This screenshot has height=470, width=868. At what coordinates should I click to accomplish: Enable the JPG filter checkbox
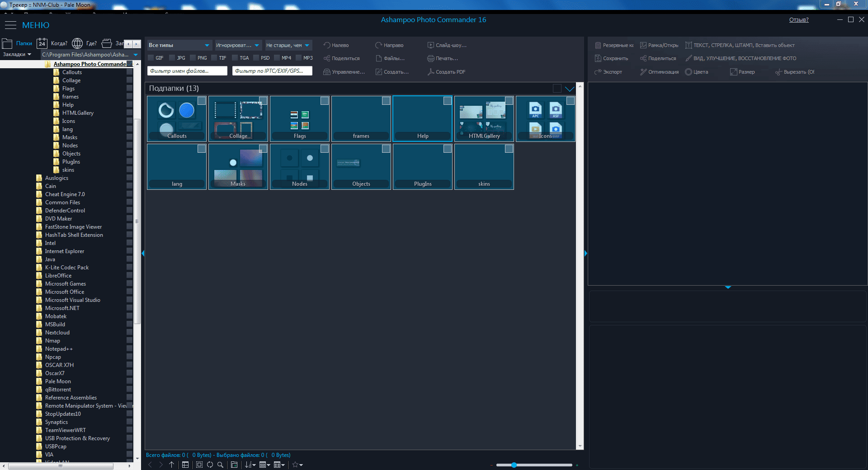coord(172,58)
